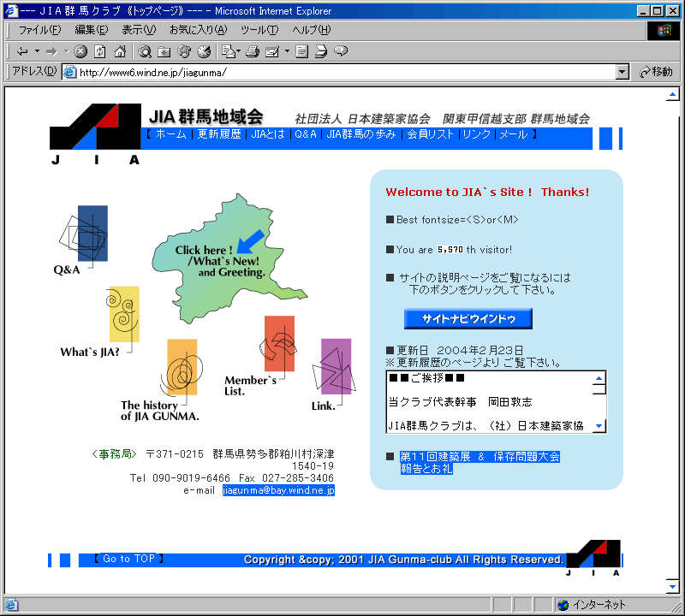Expand the Edit button dropdown arrow

click(287, 51)
